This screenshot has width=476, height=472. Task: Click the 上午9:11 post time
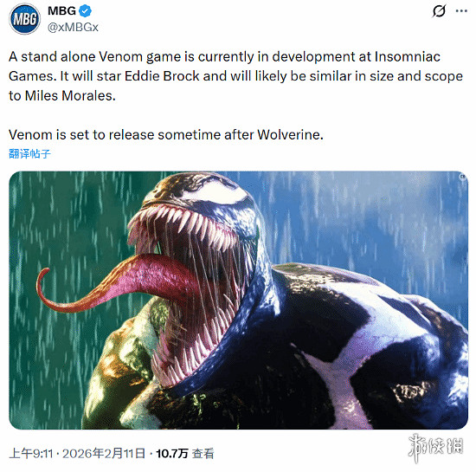tap(31, 454)
